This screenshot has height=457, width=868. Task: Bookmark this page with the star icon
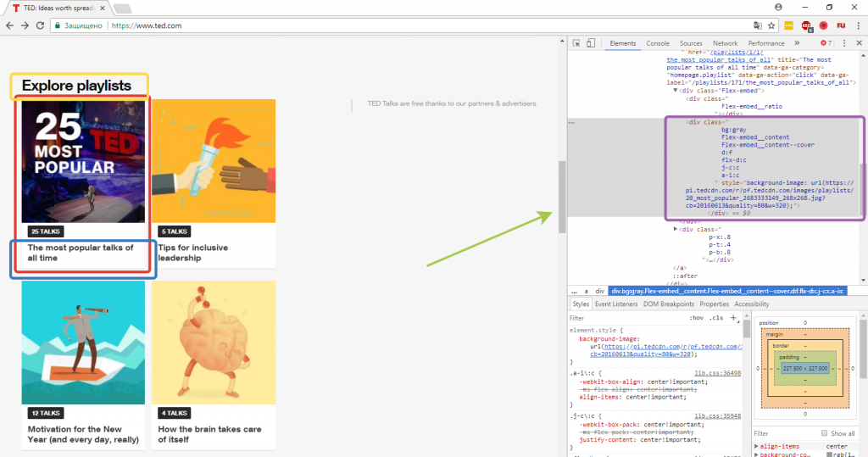(771, 25)
